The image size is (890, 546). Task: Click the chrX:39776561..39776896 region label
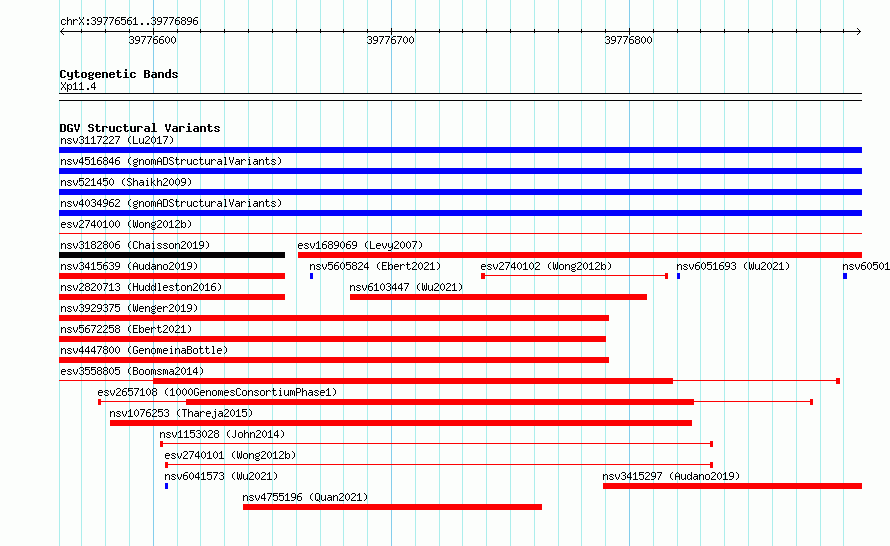pyautogui.click(x=129, y=22)
